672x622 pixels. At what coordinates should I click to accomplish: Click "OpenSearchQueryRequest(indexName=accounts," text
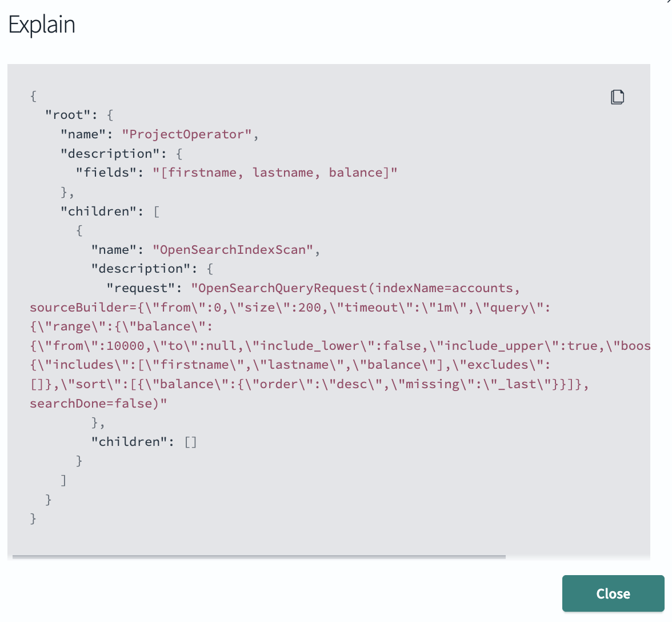tap(355, 288)
